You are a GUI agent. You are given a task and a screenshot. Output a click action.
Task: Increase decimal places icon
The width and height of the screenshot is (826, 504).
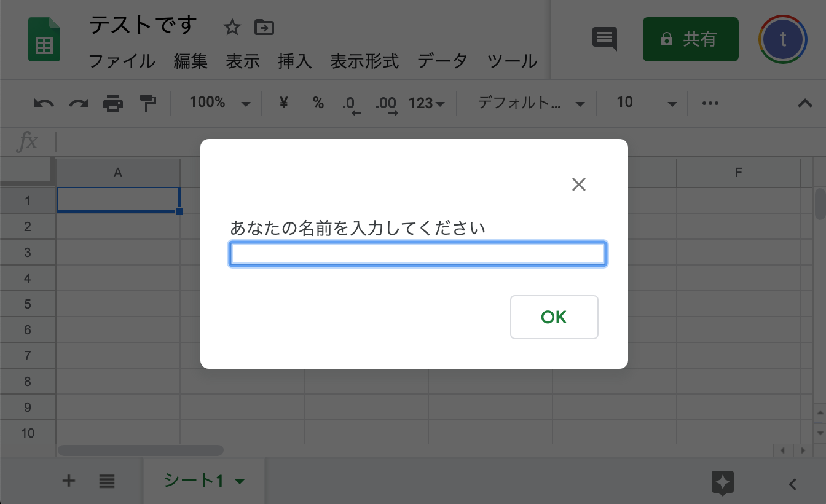pyautogui.click(x=386, y=103)
